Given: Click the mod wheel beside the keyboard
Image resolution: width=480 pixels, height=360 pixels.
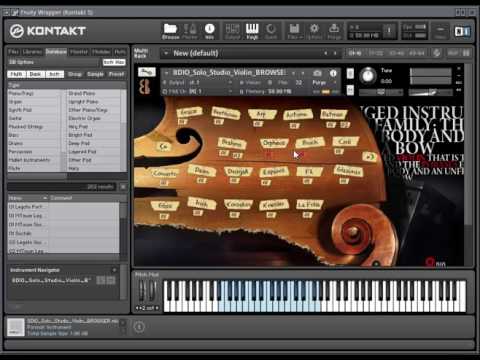Looking at the screenshot, I should coord(153,290).
